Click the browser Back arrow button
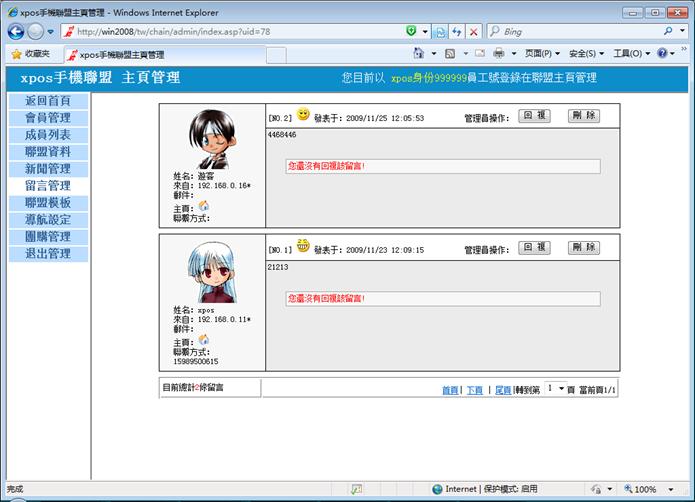This screenshot has height=502, width=695. coord(17,32)
